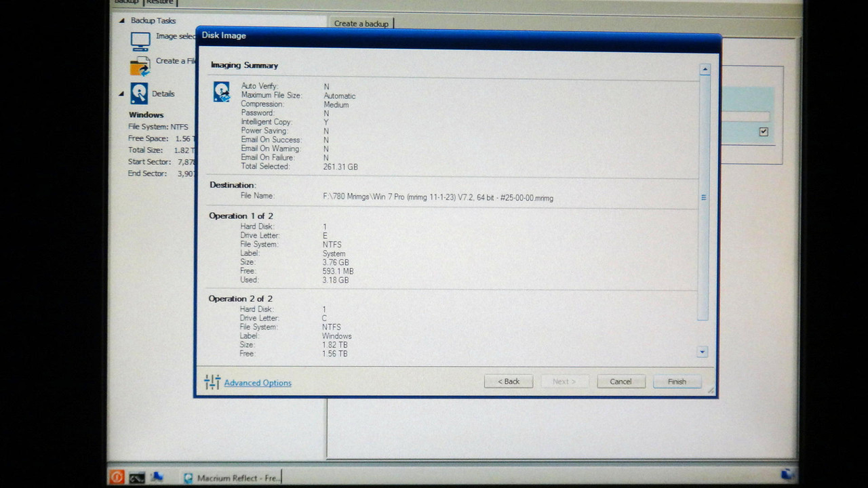Viewport: 868px width, 488px height.
Task: Click the Maximum File Size Automatic value
Action: 340,96
